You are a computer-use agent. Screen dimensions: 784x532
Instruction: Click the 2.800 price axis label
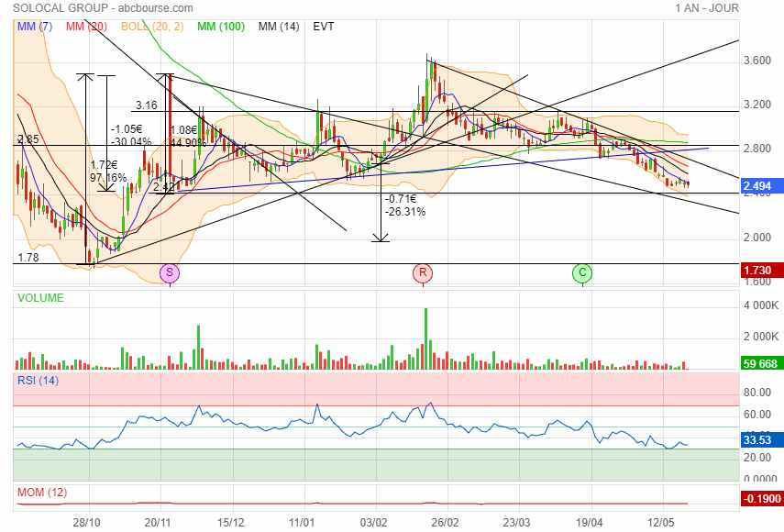(757, 149)
